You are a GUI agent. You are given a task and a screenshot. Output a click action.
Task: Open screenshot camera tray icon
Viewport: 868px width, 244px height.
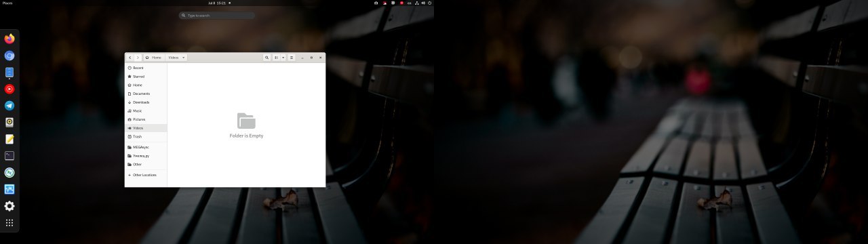point(377,3)
